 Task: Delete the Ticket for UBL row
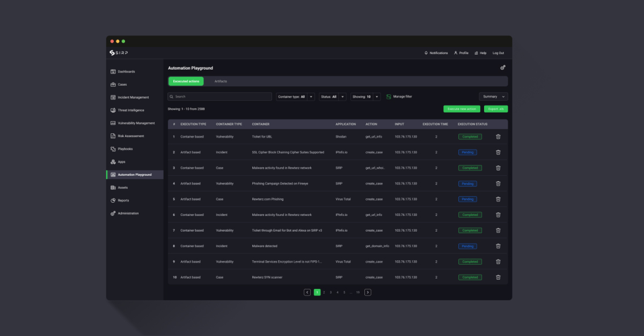[498, 136]
